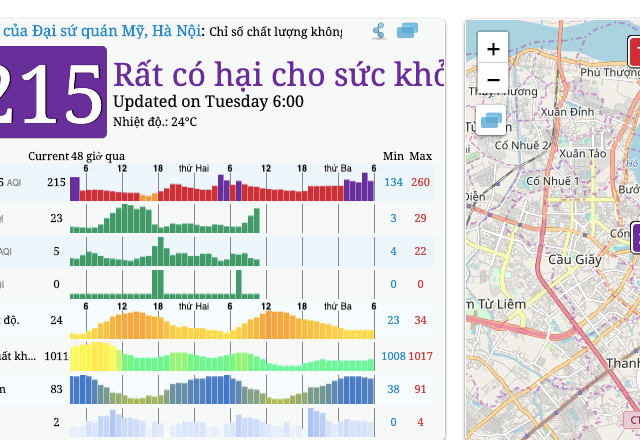
Task: Zoom out on the map
Action: [x=493, y=78]
